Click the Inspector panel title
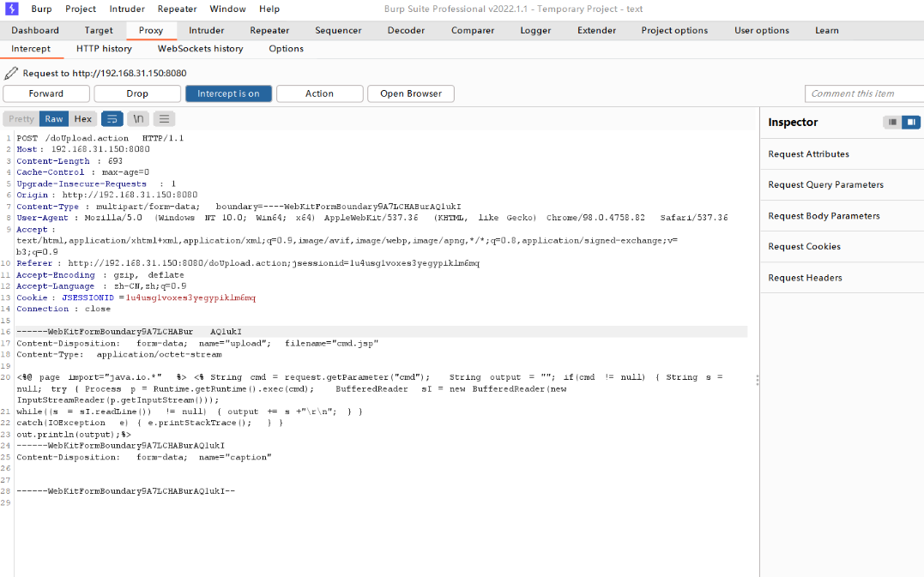This screenshot has width=924, height=577. pyautogui.click(x=793, y=123)
